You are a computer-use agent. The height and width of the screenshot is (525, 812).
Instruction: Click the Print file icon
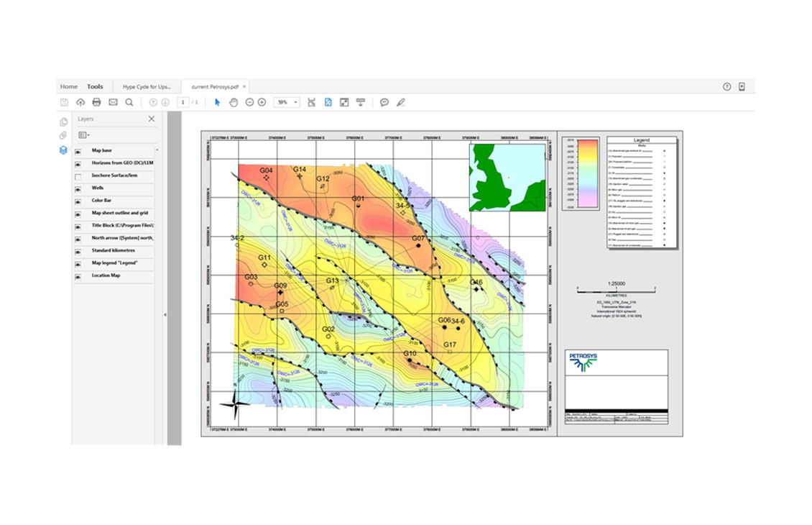coord(96,102)
